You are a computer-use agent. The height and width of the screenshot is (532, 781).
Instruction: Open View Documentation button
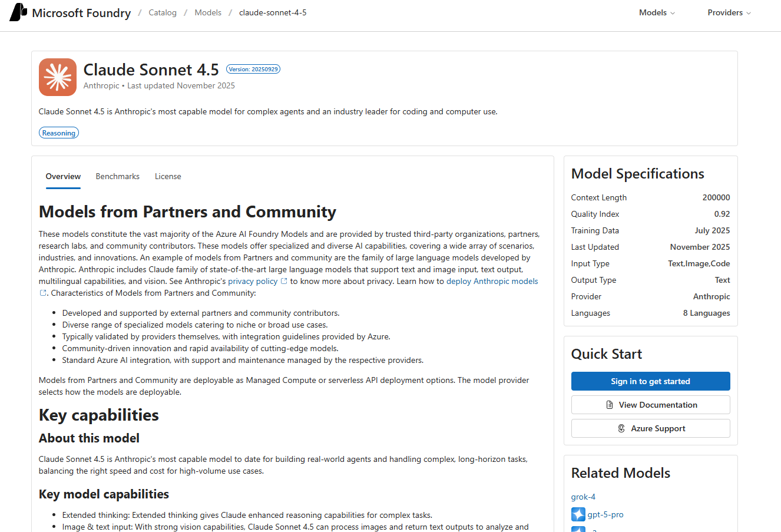[650, 405]
